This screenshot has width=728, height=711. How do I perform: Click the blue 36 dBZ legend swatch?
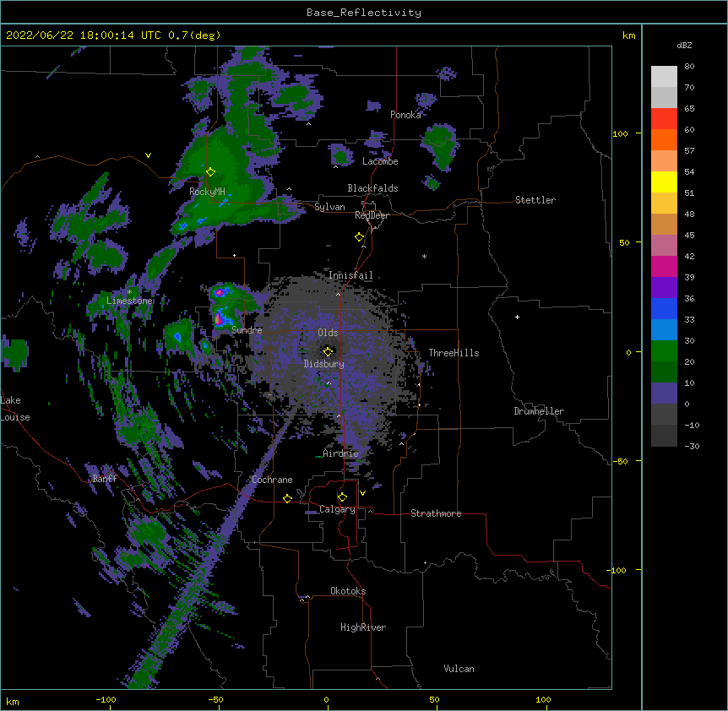(x=664, y=308)
